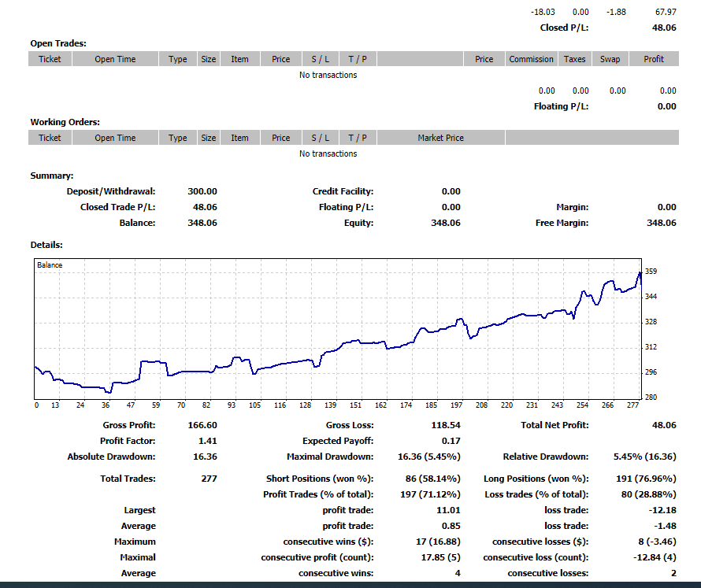The height and width of the screenshot is (588, 701).
Task: Select the Total Trades count 277
Action: [209, 479]
